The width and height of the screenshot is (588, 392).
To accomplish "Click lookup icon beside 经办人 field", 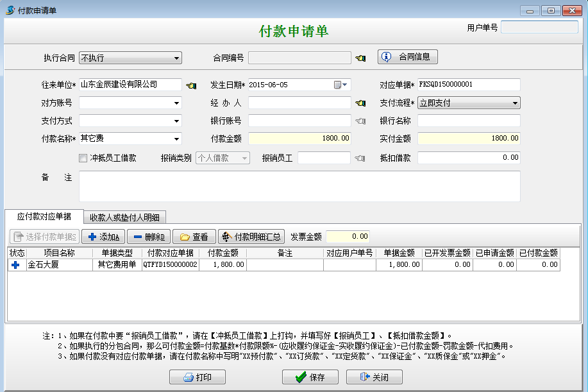I will pyautogui.click(x=360, y=103).
